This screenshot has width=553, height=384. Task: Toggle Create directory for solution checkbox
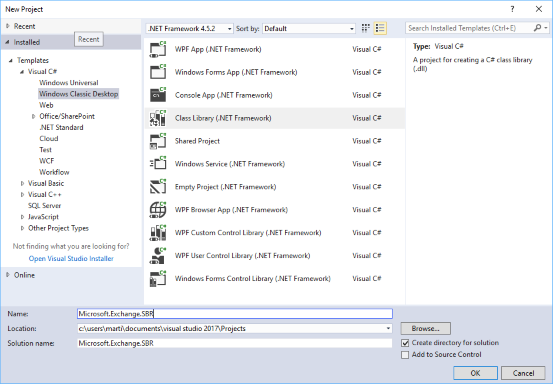[405, 343]
